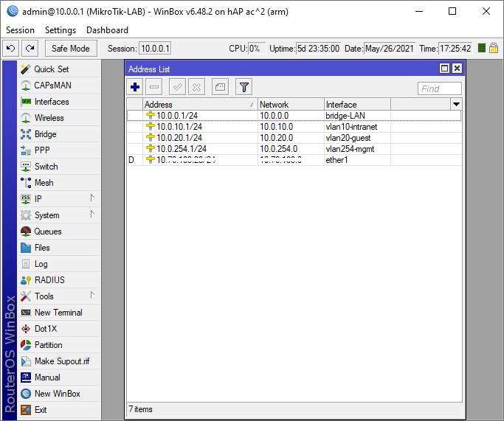Open Quick Set from sidebar

click(59, 69)
